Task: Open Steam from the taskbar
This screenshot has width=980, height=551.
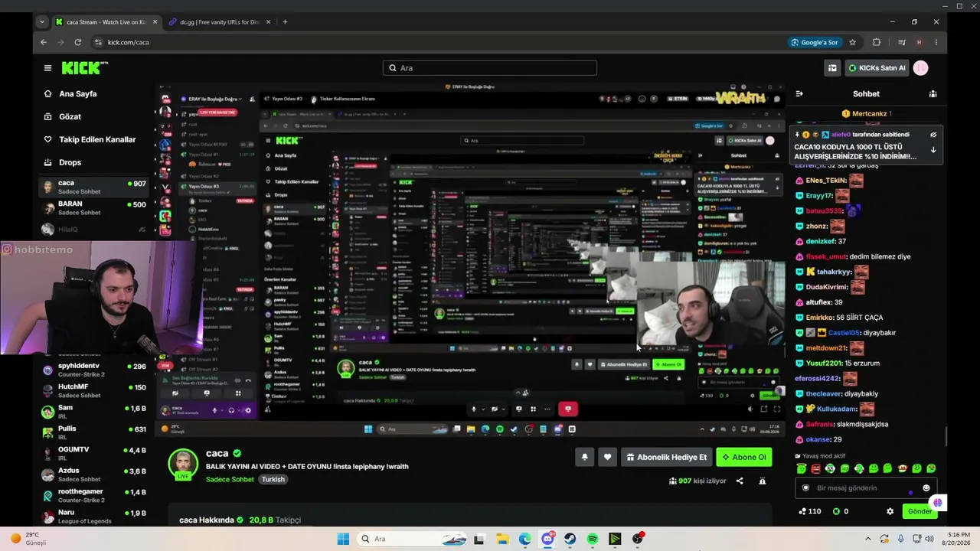Action: click(x=570, y=539)
